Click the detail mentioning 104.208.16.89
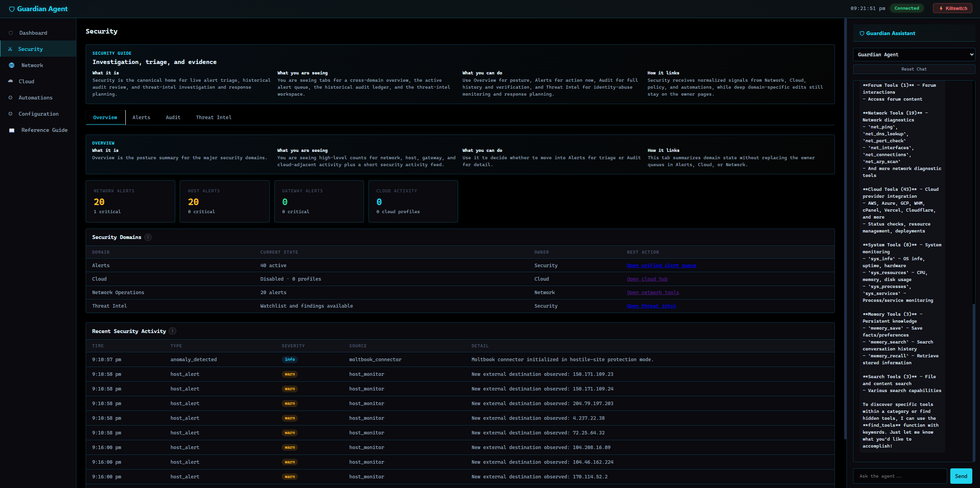980x488 pixels. click(x=541, y=448)
